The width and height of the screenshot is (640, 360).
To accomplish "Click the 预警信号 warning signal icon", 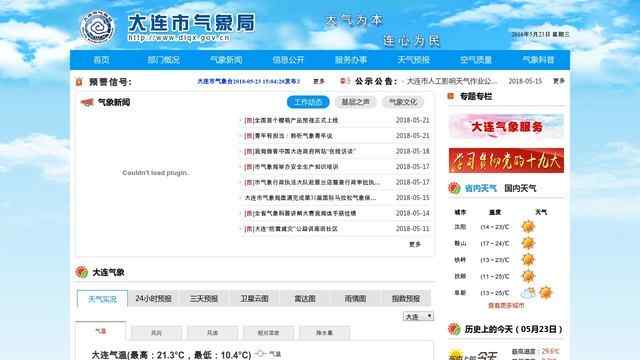I will click(x=79, y=82).
